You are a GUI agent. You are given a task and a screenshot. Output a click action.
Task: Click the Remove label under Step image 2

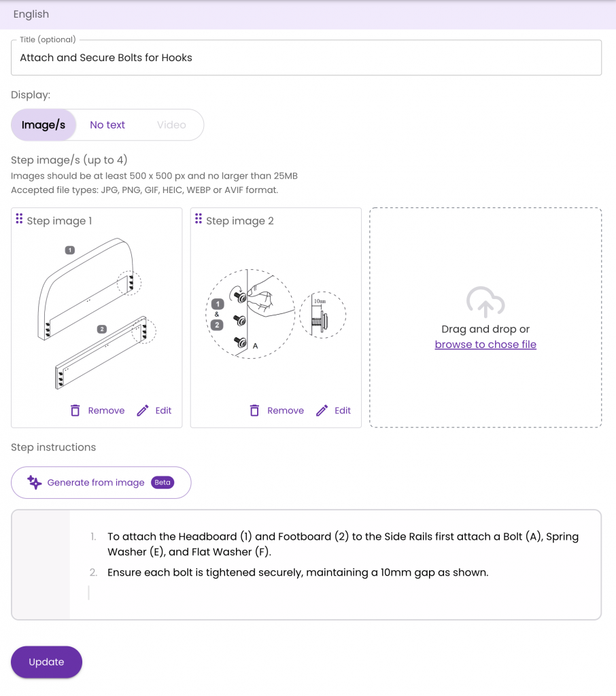coord(286,411)
